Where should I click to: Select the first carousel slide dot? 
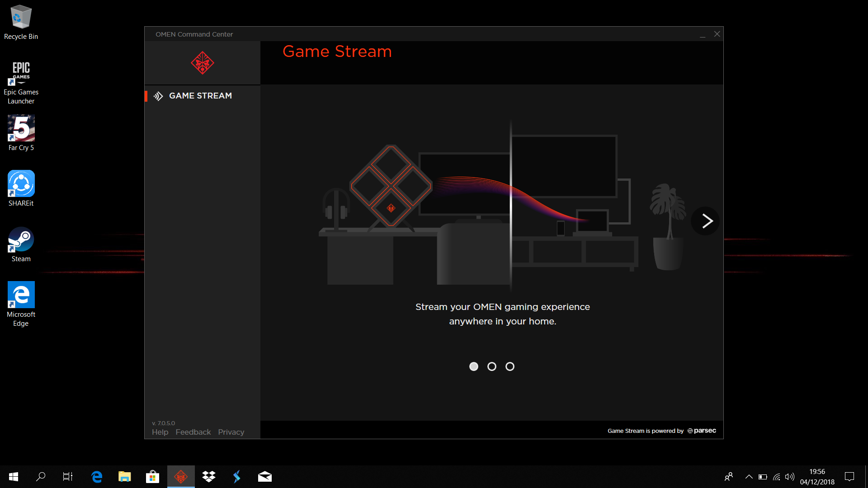point(474,366)
